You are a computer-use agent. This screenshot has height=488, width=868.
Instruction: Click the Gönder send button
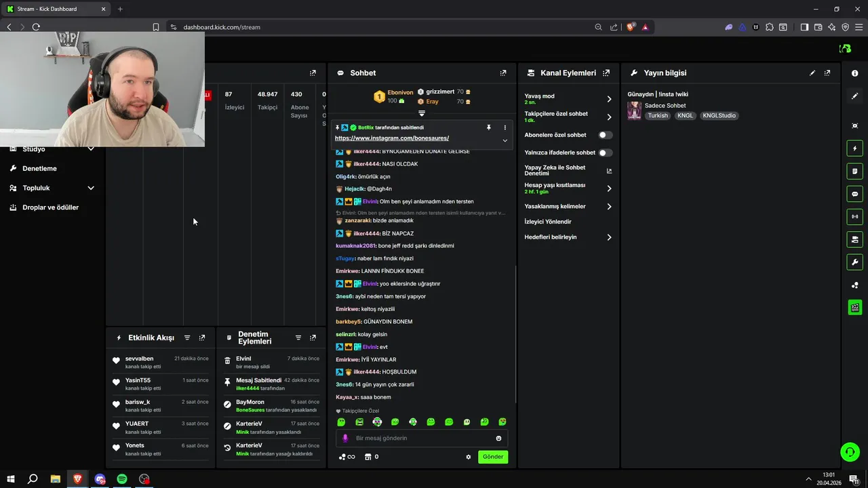493,457
